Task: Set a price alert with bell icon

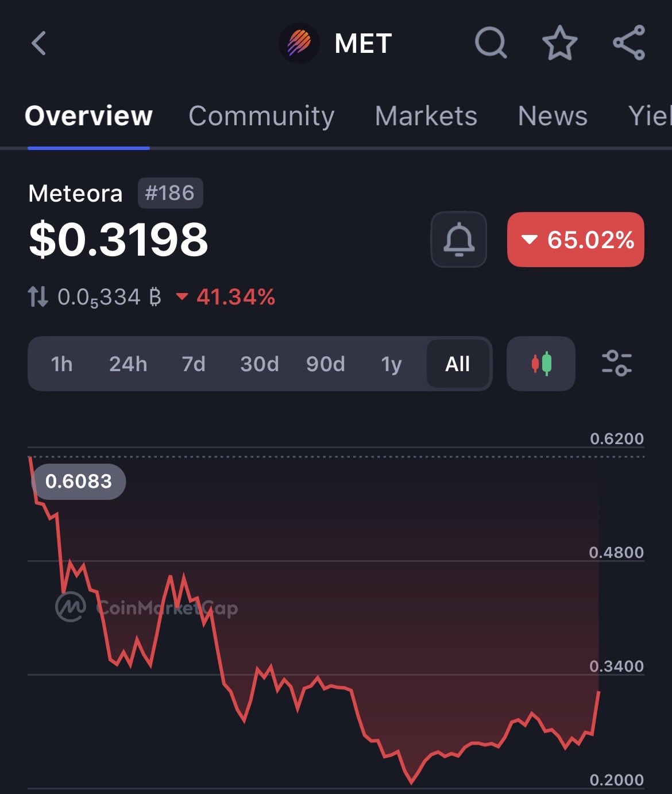Action: click(x=458, y=240)
